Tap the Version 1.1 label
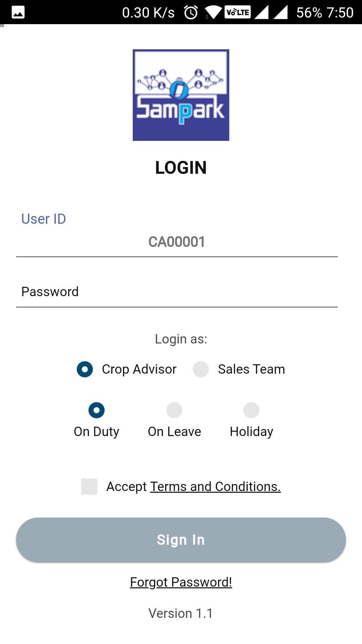 pos(181,613)
